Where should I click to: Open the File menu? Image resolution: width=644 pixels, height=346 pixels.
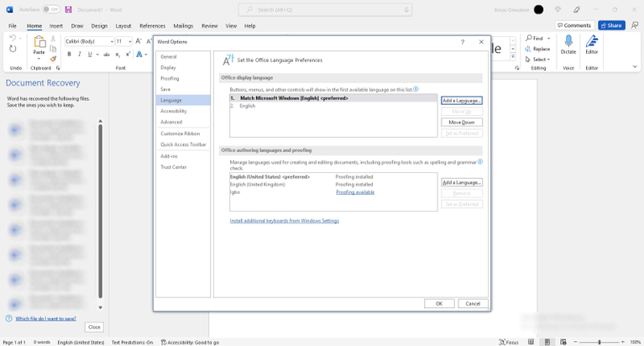click(x=13, y=26)
